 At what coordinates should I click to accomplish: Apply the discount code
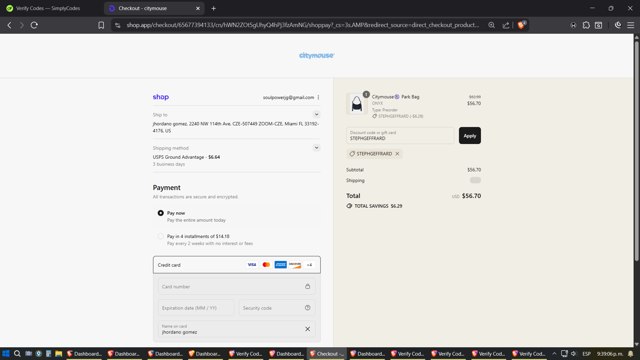pyautogui.click(x=470, y=136)
